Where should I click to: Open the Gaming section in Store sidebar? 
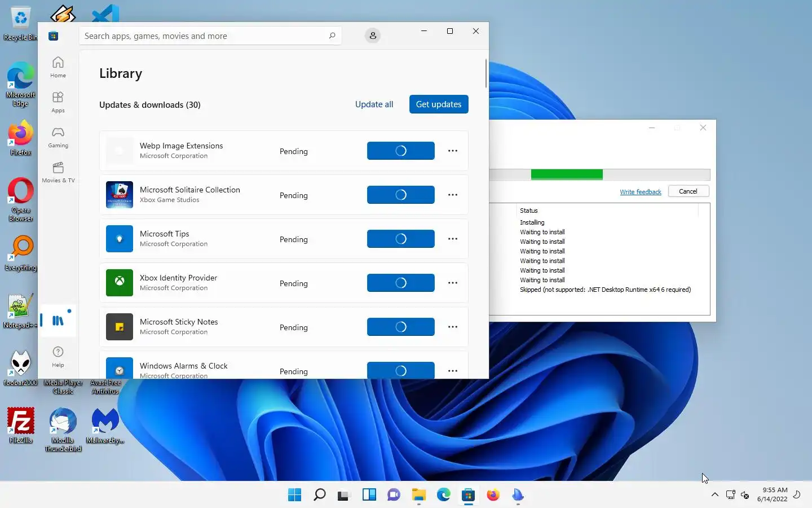click(x=58, y=137)
